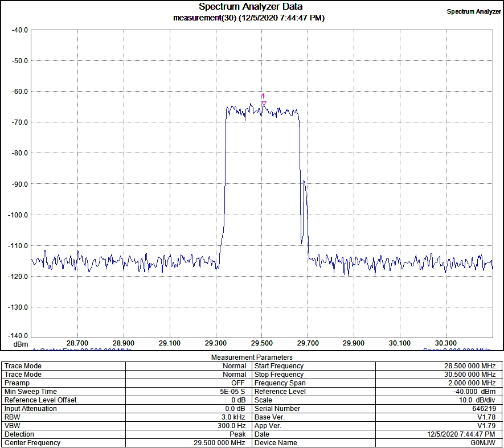Select the "Input Attenuation" label
Viewport: 504px width, 448px height.
point(31,409)
